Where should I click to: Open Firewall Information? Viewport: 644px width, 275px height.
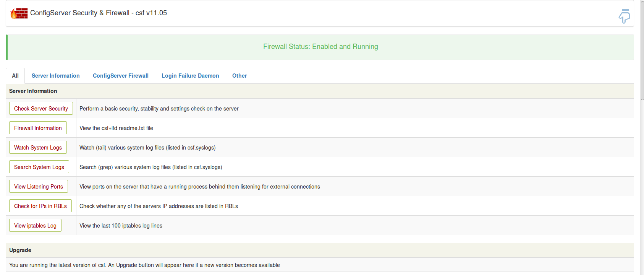pyautogui.click(x=38, y=128)
